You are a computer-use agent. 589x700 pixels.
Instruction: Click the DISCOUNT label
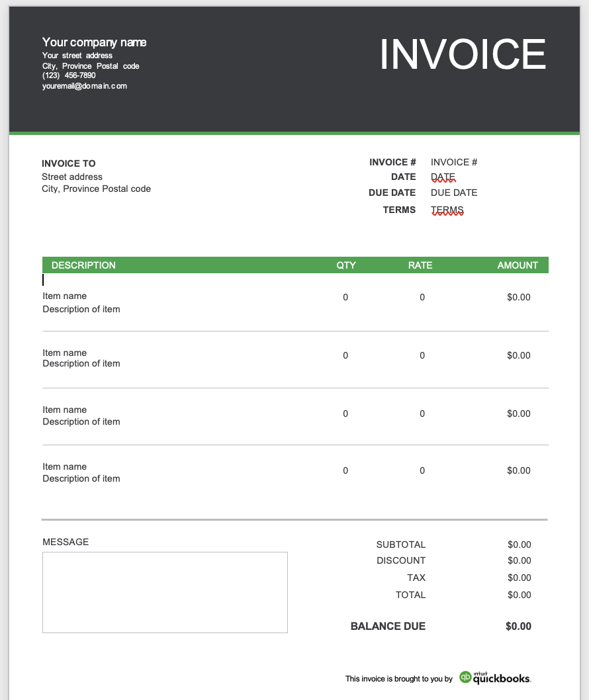click(x=401, y=560)
